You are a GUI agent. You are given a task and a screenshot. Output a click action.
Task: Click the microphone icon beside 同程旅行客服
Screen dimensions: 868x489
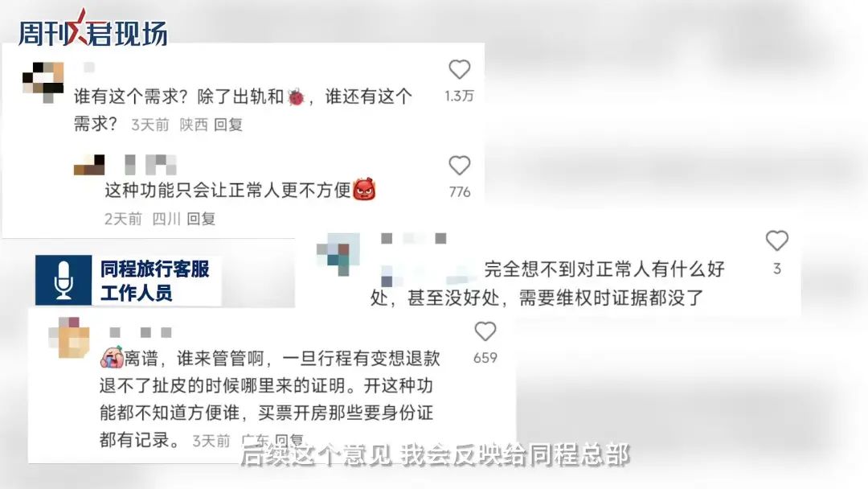(x=63, y=280)
